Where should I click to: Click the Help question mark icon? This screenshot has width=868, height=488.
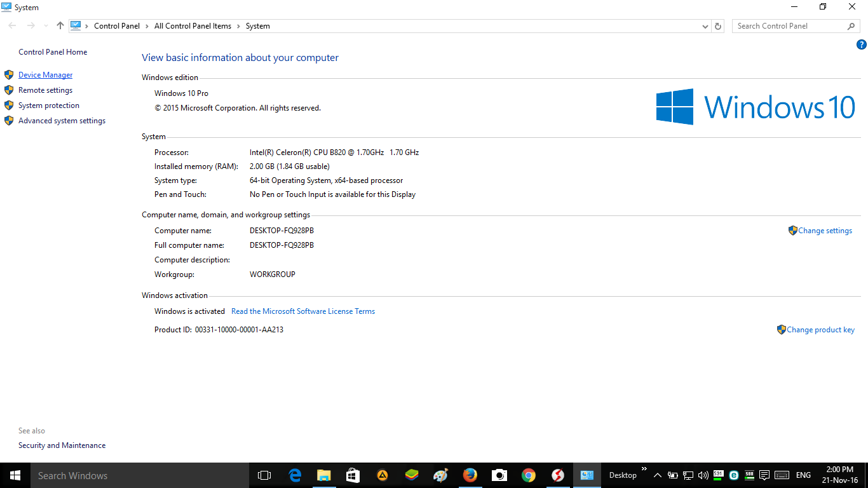(x=861, y=44)
